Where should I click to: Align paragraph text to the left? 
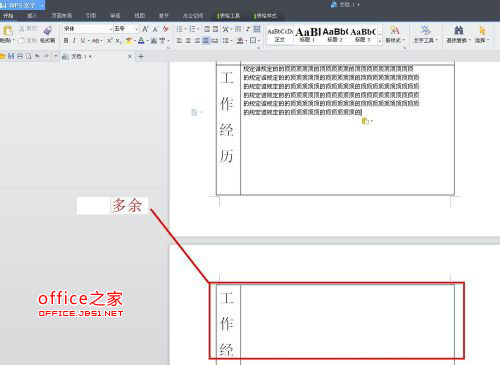179,41
